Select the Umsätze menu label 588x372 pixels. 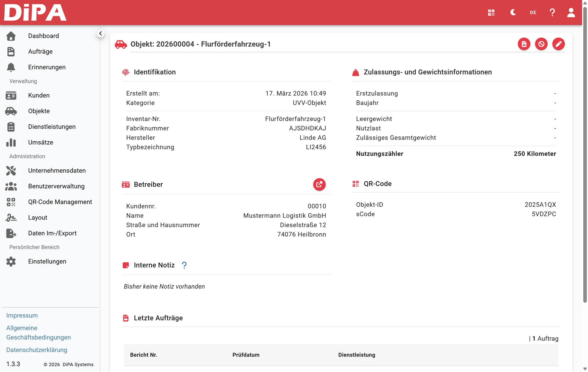point(41,143)
